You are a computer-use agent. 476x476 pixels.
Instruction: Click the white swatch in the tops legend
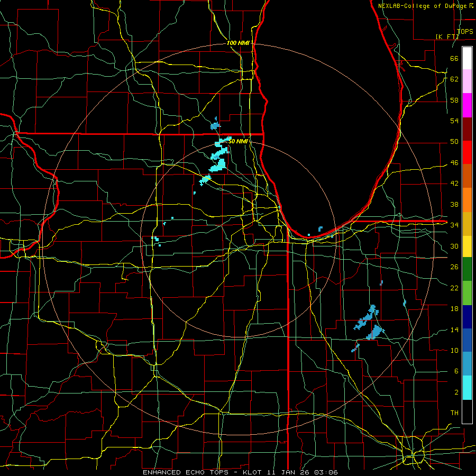coord(467,58)
